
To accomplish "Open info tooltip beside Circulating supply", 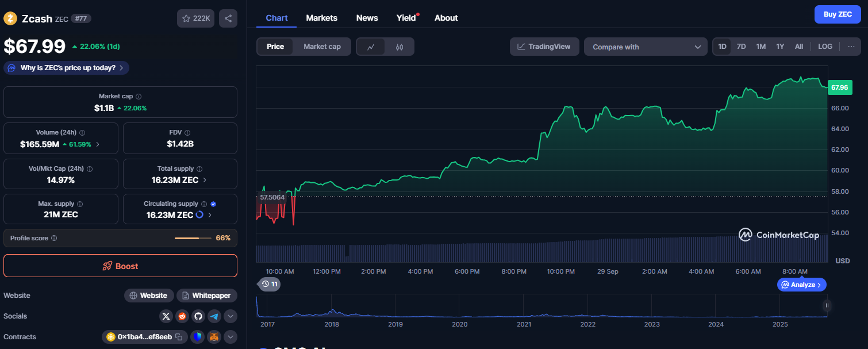I will (204, 204).
